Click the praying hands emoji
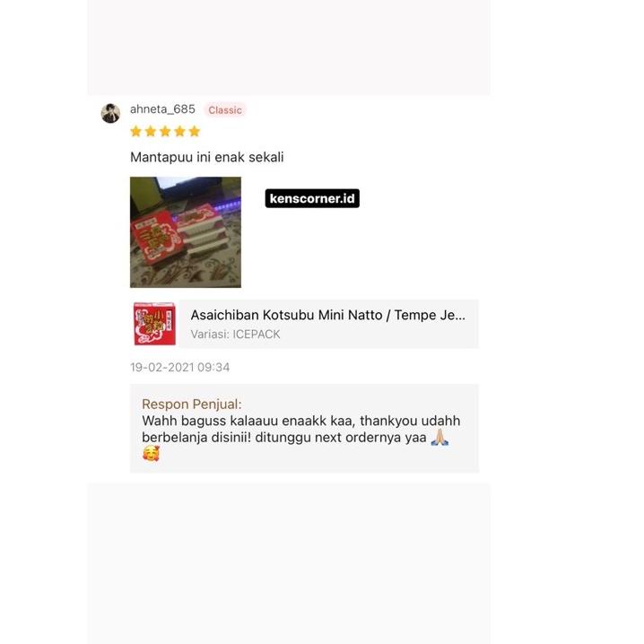The height and width of the screenshot is (644, 644). click(x=439, y=438)
